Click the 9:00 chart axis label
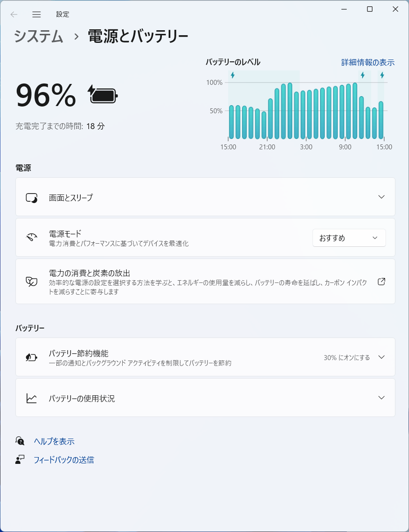This screenshot has width=409, height=532. coord(345,147)
